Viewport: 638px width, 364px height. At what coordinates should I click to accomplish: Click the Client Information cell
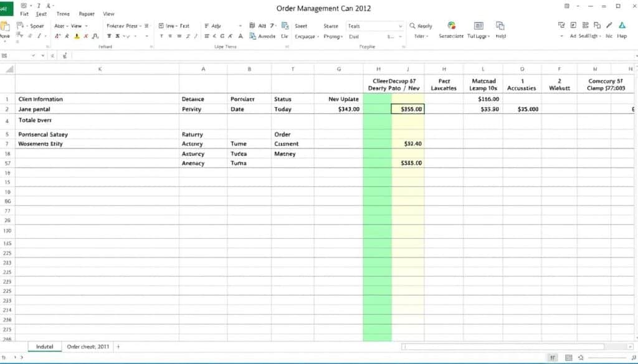(x=97, y=99)
